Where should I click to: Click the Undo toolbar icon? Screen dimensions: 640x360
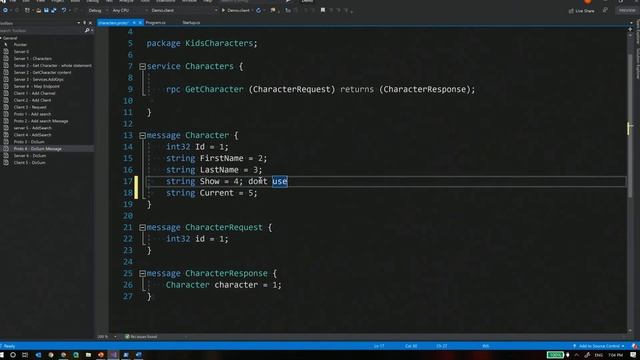tap(64, 10)
